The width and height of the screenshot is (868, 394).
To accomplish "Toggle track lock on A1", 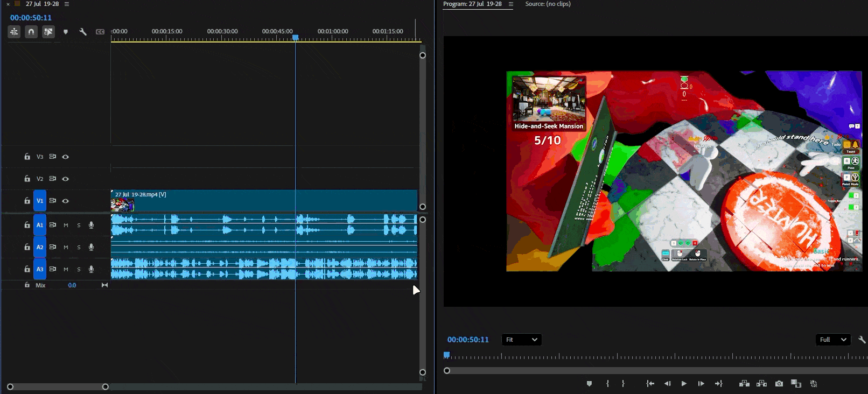I will tap(27, 225).
